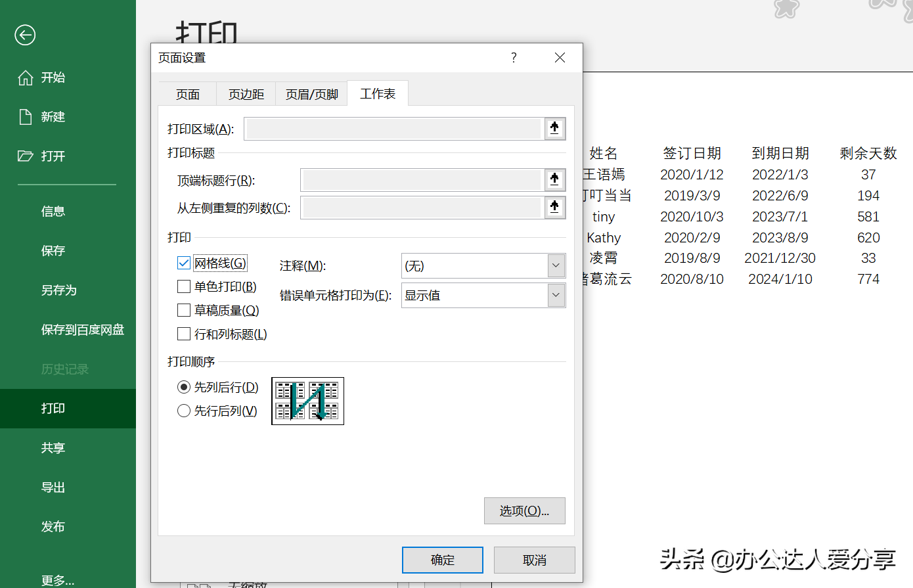Click the 打开 folder icon

click(26, 156)
